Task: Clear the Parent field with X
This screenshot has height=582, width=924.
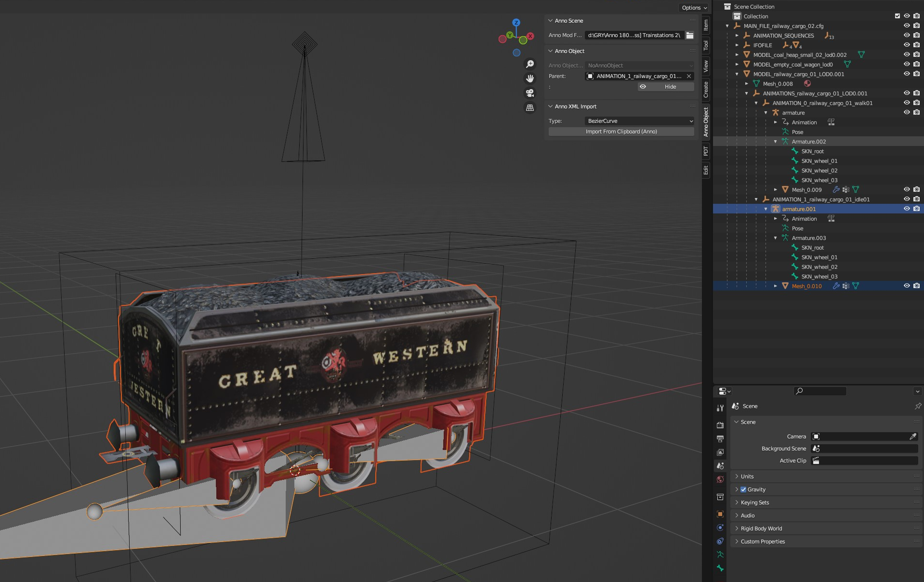Action: click(689, 76)
